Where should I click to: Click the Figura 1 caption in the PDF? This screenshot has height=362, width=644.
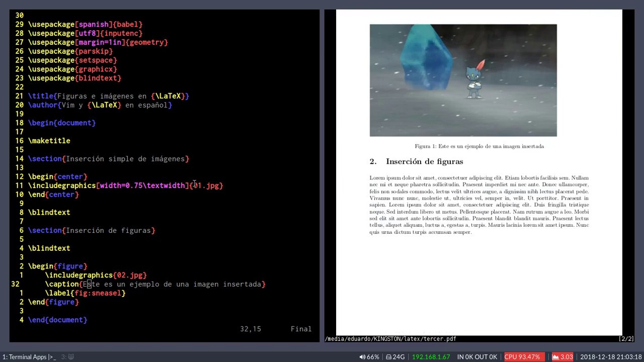pos(479,146)
